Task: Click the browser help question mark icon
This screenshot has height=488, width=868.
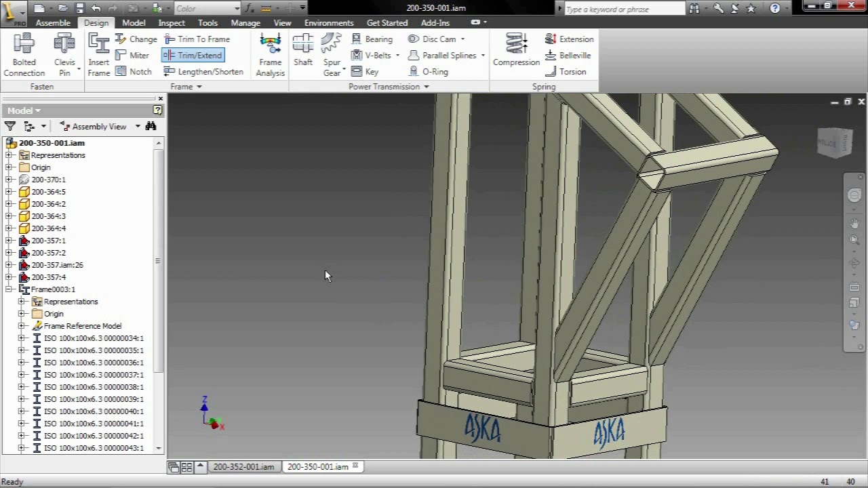Action: click(158, 110)
